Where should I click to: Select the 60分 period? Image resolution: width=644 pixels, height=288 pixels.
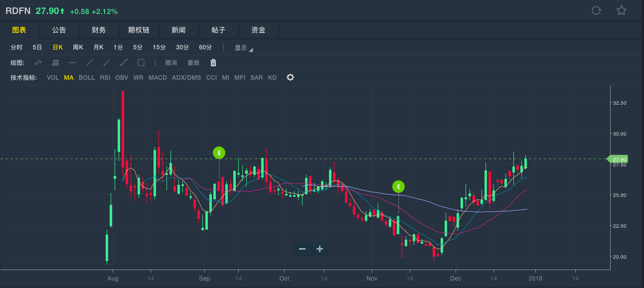pyautogui.click(x=205, y=47)
